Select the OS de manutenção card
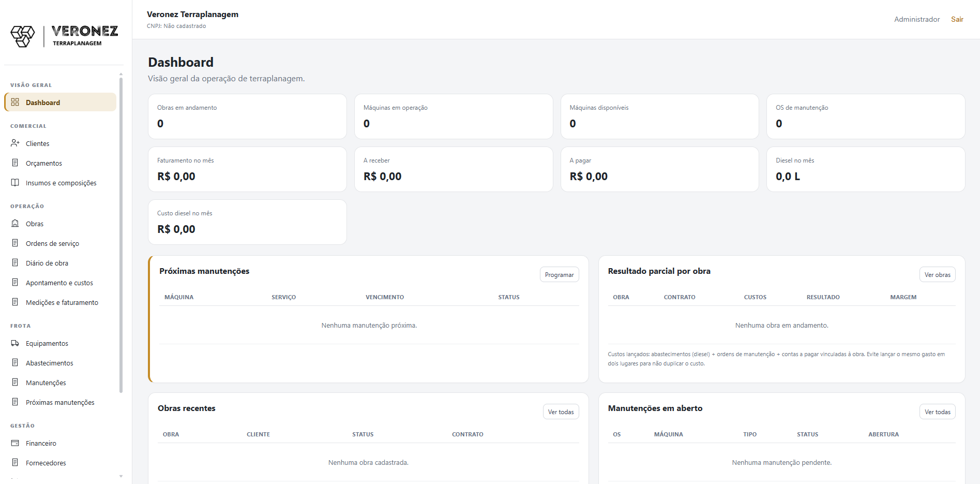Screen dimensions: 980x484 pyautogui.click(x=866, y=116)
